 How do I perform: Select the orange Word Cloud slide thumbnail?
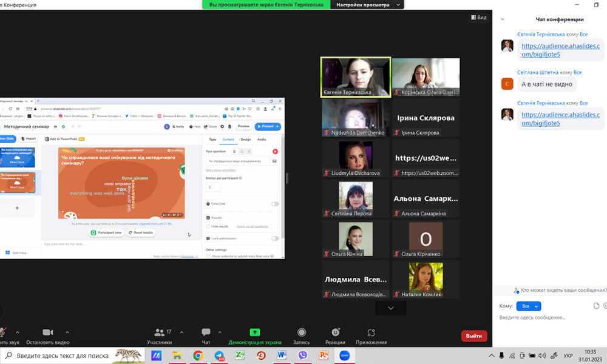pos(18,182)
